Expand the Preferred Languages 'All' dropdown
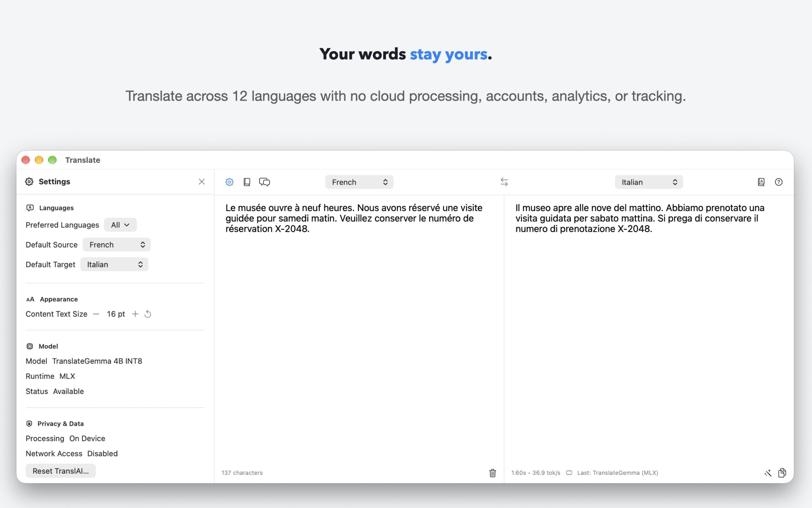The height and width of the screenshot is (508, 812). (x=120, y=225)
